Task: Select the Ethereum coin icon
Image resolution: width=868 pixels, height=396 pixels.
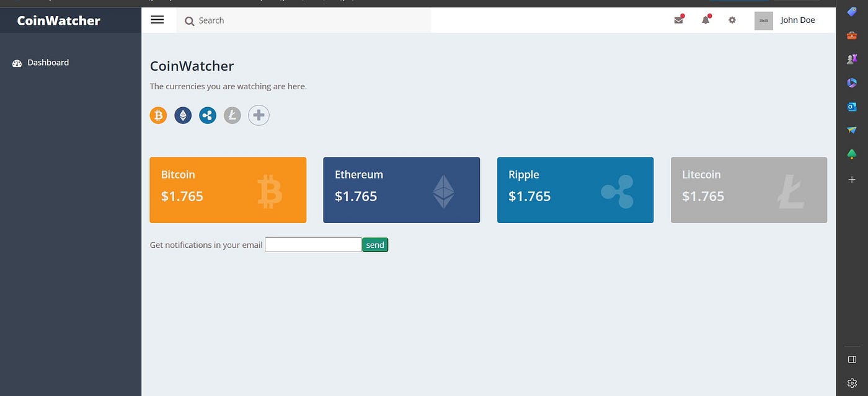Action: 183,115
